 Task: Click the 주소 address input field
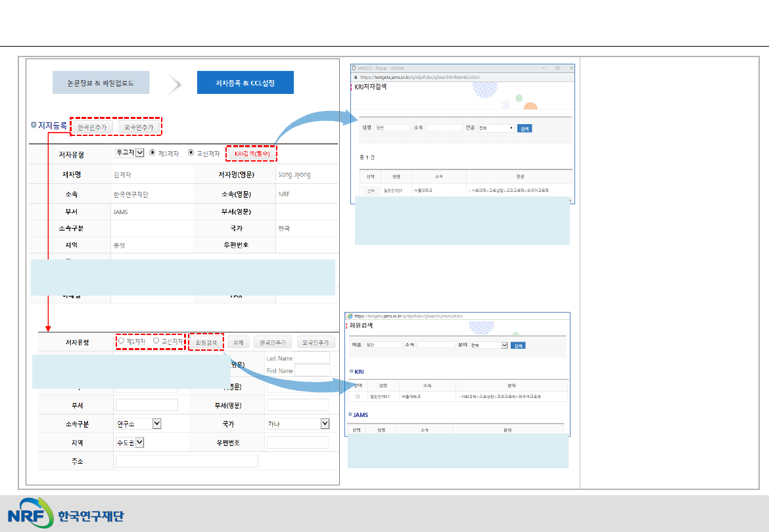click(187, 461)
